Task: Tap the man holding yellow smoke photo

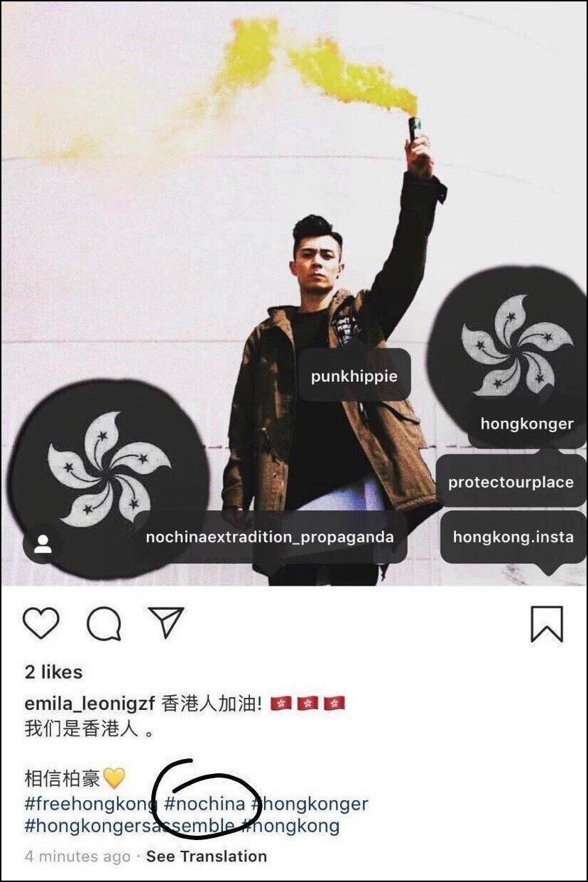Action: click(294, 293)
